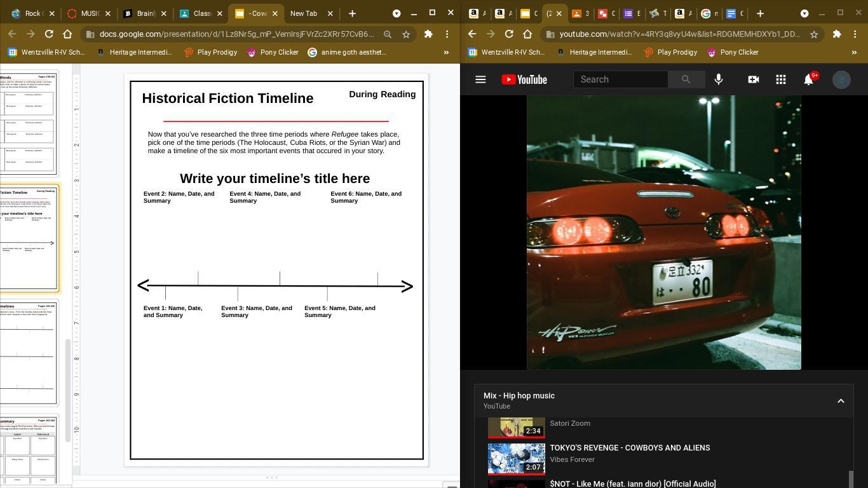Open the YouTube hamburger guide menu
868x488 pixels.
(480, 79)
